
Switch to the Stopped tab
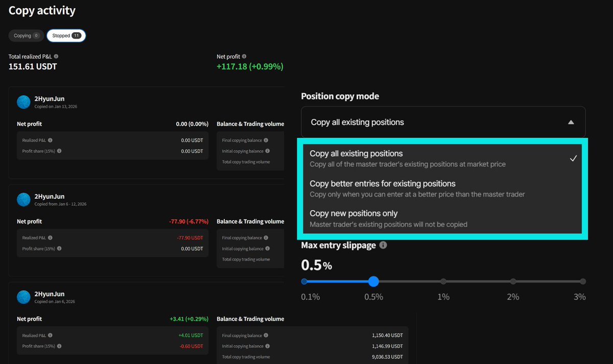pyautogui.click(x=66, y=36)
